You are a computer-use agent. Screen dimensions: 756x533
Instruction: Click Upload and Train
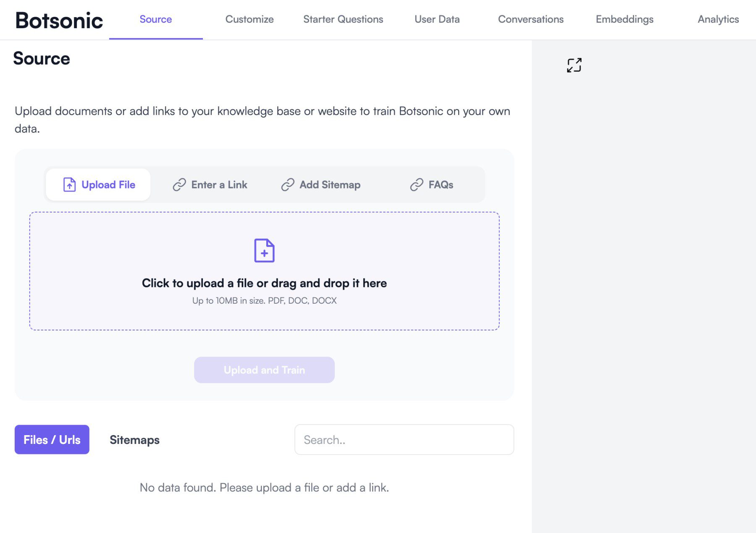(x=264, y=370)
